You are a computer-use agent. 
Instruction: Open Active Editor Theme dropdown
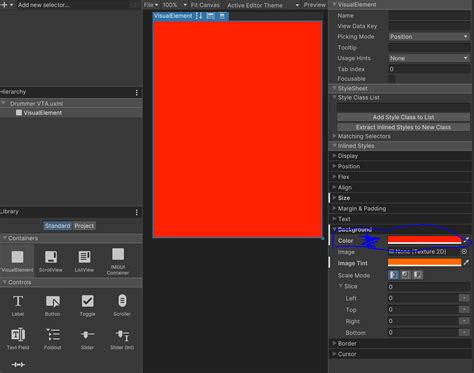pos(263,5)
